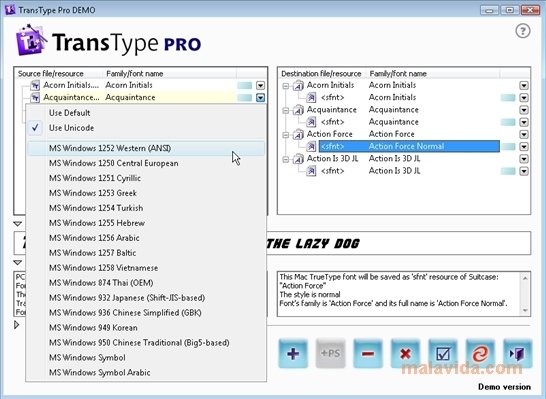This screenshot has width=546, height=399.
Task: Open dropdown for Action Is 3D JL suitcase row
Action: coord(524,159)
